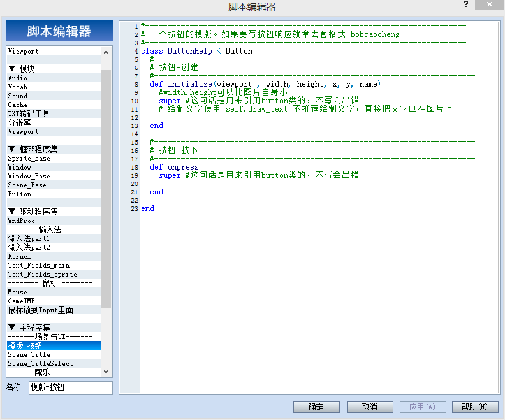
Task: Open help with 帮助(H) button
Action: pyautogui.click(x=475, y=407)
